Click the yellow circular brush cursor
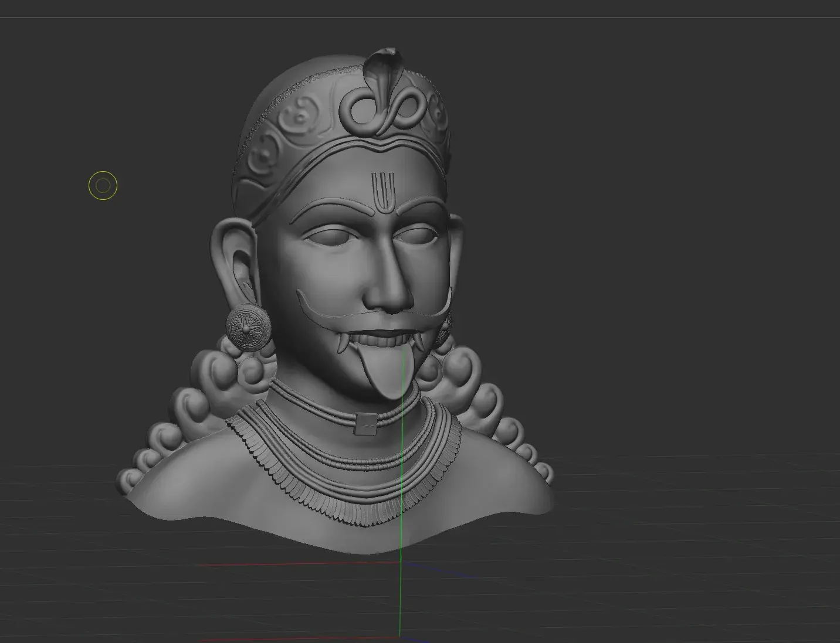The width and height of the screenshot is (840, 643). pos(103,186)
